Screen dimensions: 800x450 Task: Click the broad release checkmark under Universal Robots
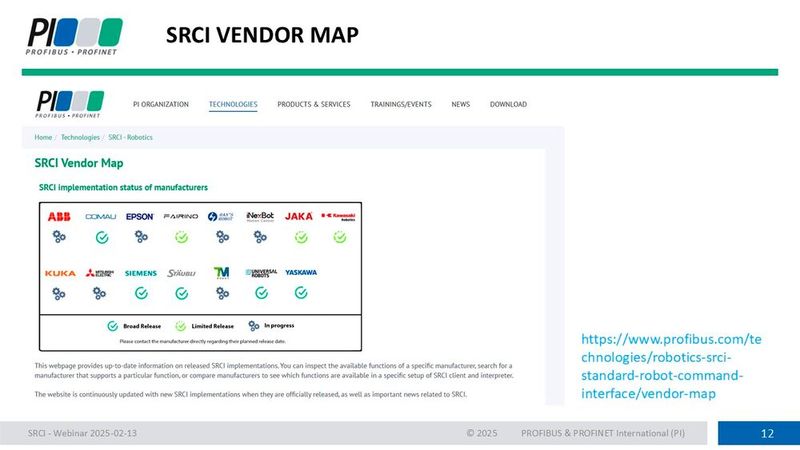coord(261,293)
